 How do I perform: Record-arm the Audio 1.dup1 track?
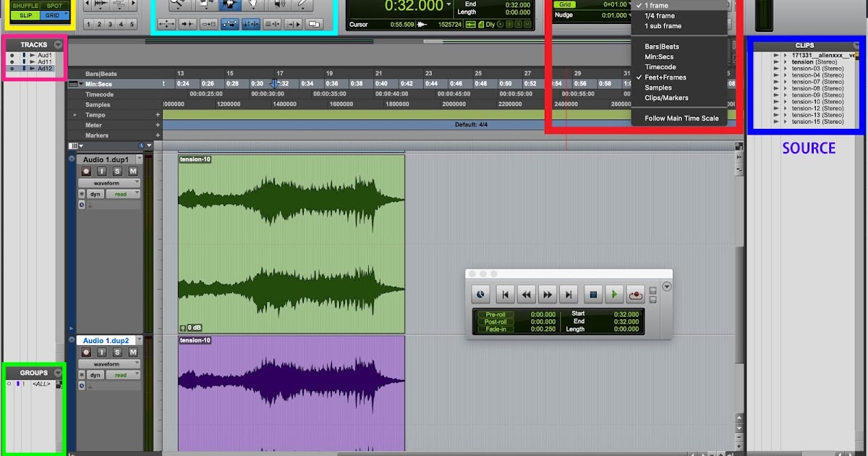[86, 172]
